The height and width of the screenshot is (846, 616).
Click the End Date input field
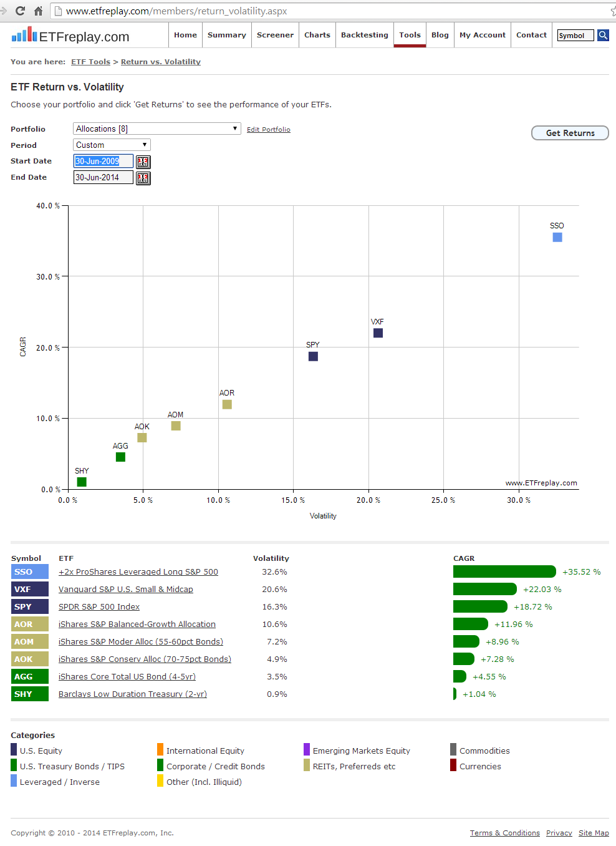click(103, 177)
